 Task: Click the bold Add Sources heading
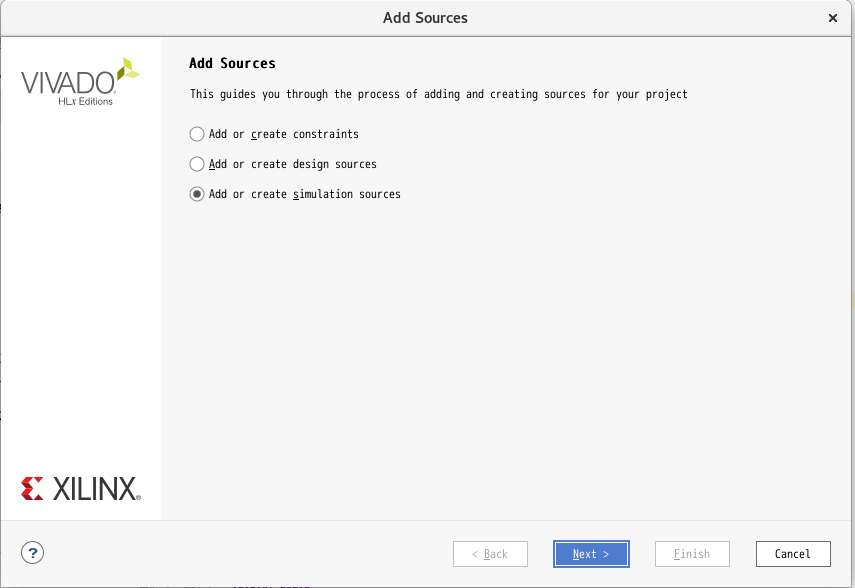(x=232, y=63)
